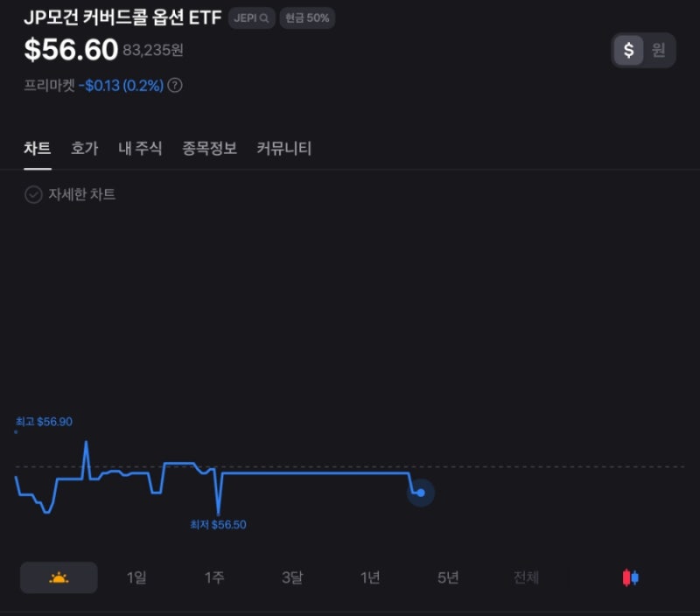The height and width of the screenshot is (616, 700).
Task: Tap the circle check icon beside 자세한 차트
Action: [30, 195]
